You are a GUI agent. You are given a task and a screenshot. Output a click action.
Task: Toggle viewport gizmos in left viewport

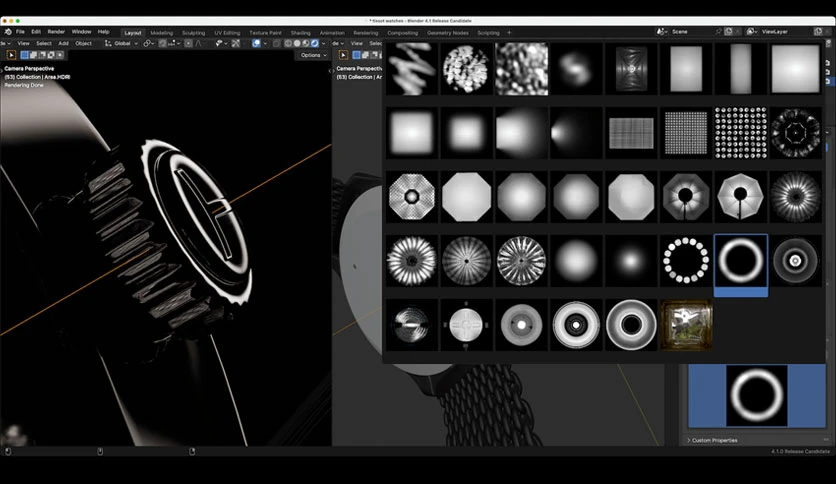236,43
